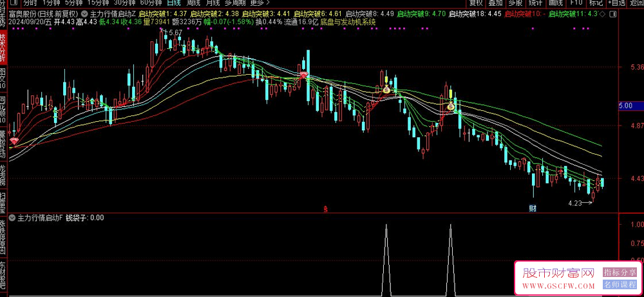
Task: Click the 4.23 low price label
Action: coord(574,202)
